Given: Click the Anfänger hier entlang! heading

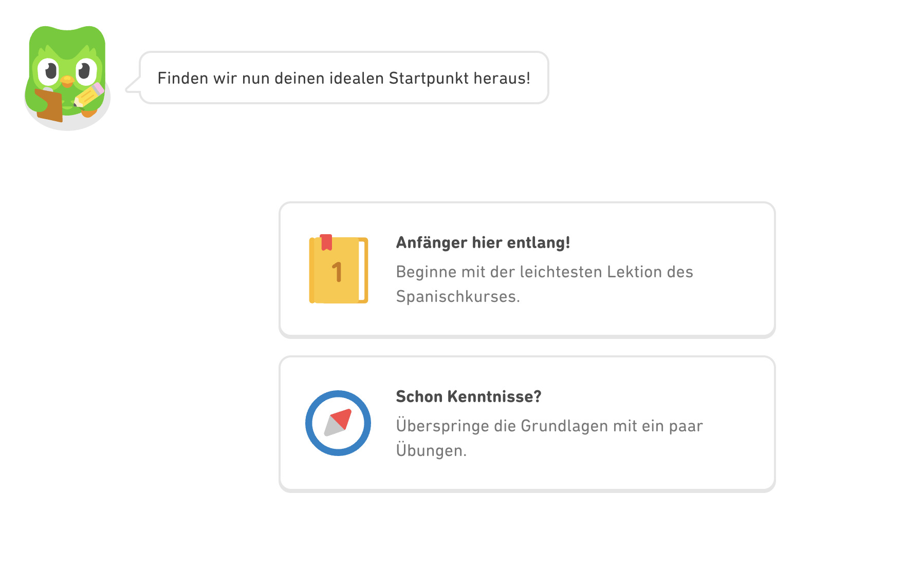Looking at the screenshot, I should [x=484, y=242].
